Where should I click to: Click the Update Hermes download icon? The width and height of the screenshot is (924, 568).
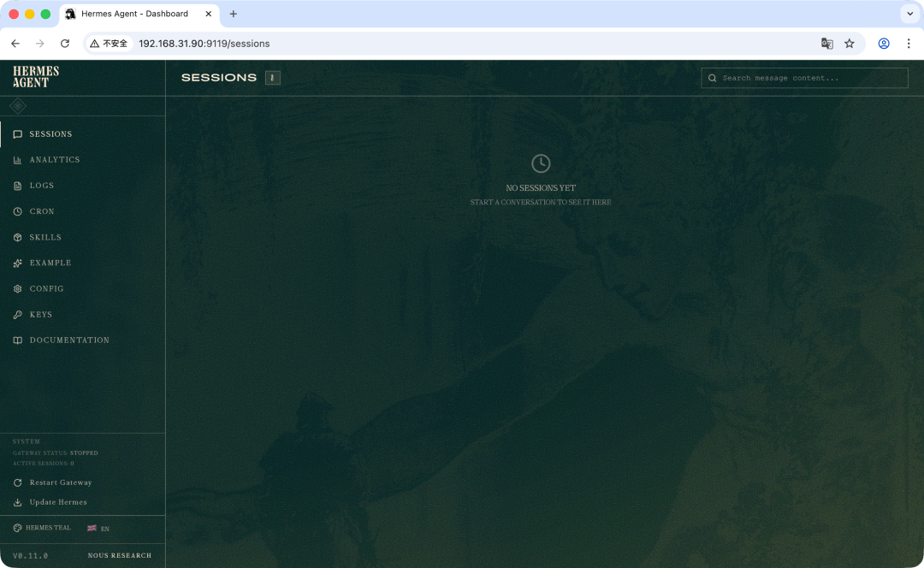[x=18, y=503]
